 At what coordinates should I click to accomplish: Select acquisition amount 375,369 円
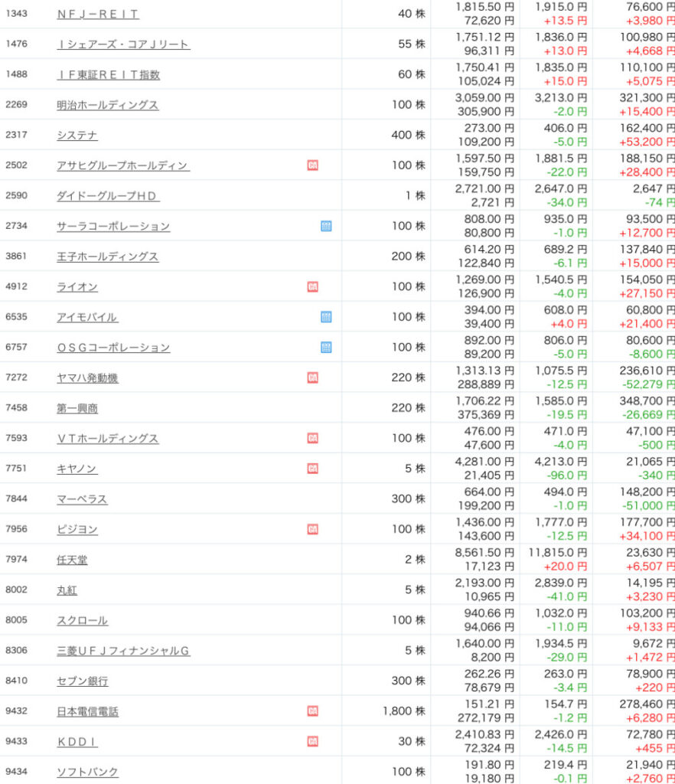(486, 415)
